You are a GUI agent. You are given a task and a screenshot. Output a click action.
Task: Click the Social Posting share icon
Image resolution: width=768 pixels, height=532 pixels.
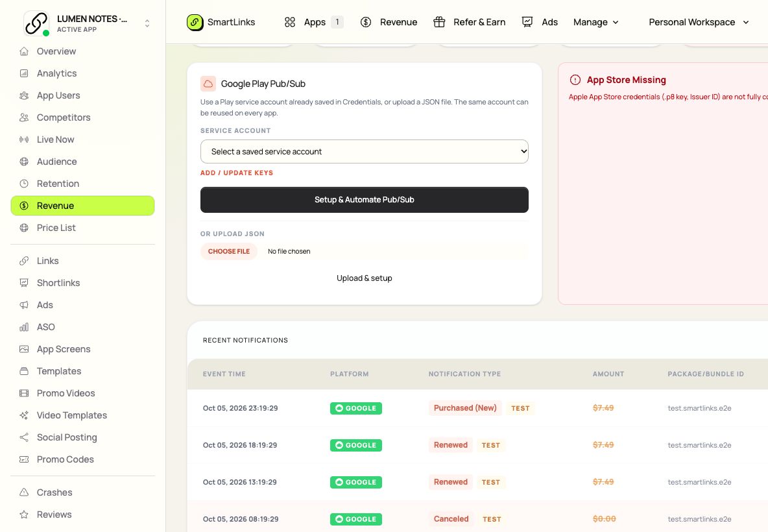point(24,437)
